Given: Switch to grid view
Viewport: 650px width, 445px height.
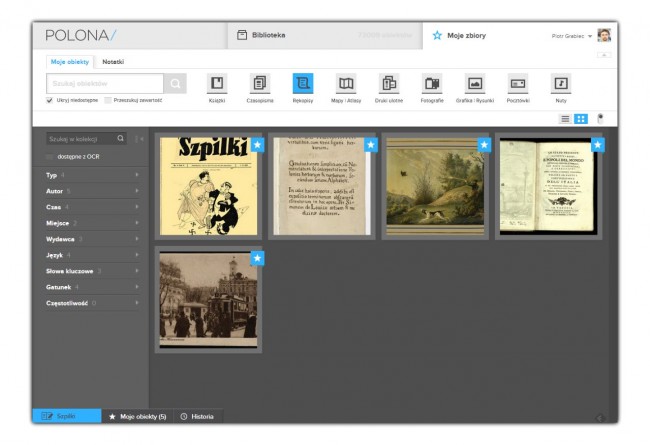Looking at the screenshot, I should 581,119.
